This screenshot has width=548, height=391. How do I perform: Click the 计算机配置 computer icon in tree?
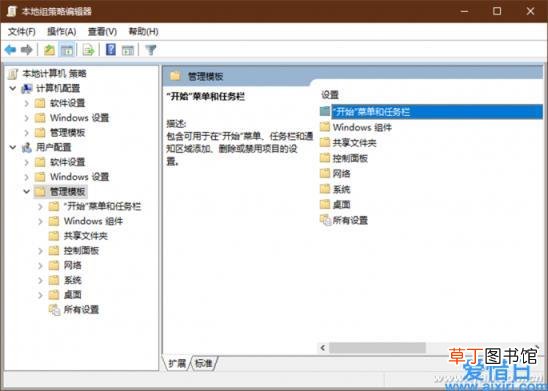[x=27, y=89]
